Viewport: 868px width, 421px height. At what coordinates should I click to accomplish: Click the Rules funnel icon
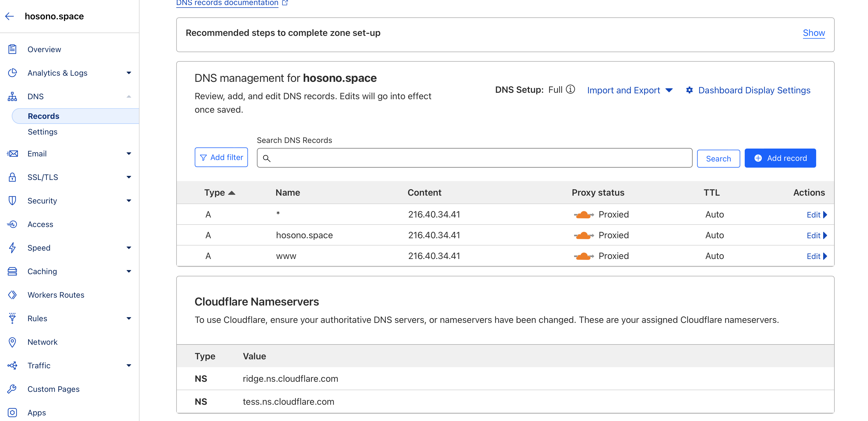(12, 318)
